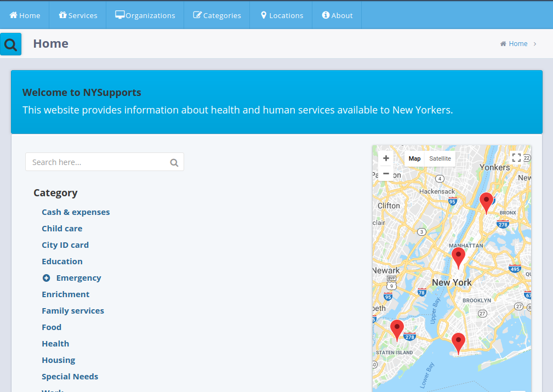Screen dimensions: 553x392
Task: Switch map to Satellite view
Action: click(440, 158)
